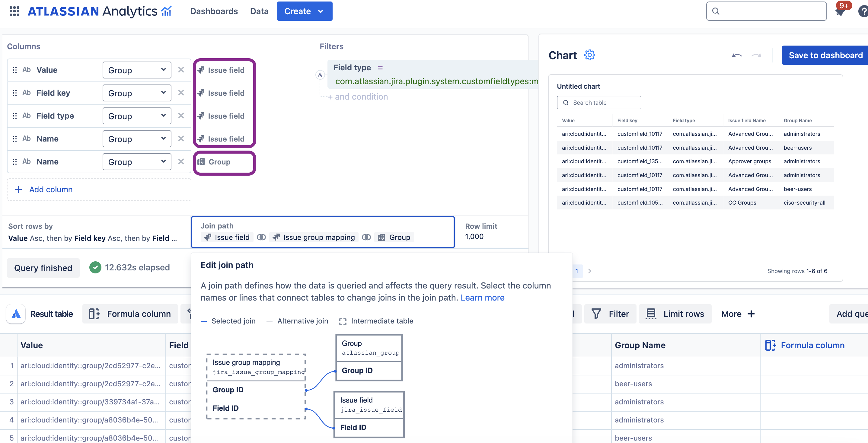Open the app switcher grid icon
Viewport: 868px width, 443px height.
coord(14,11)
